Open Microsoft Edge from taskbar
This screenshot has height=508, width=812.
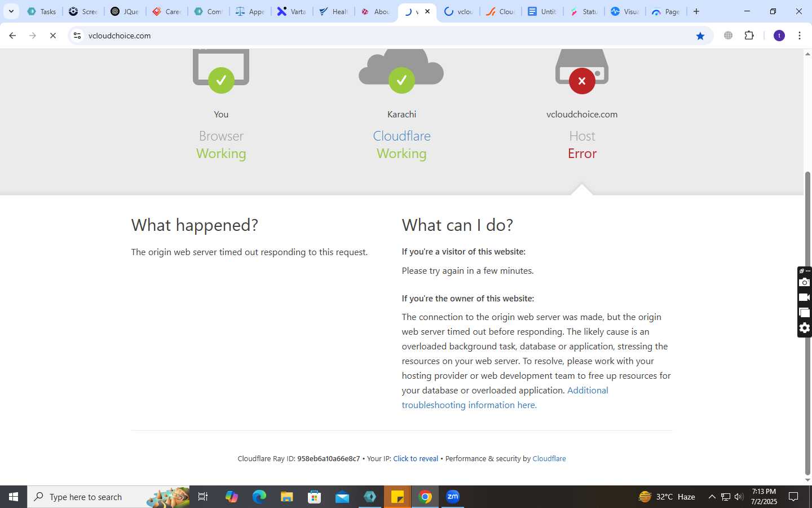259,497
